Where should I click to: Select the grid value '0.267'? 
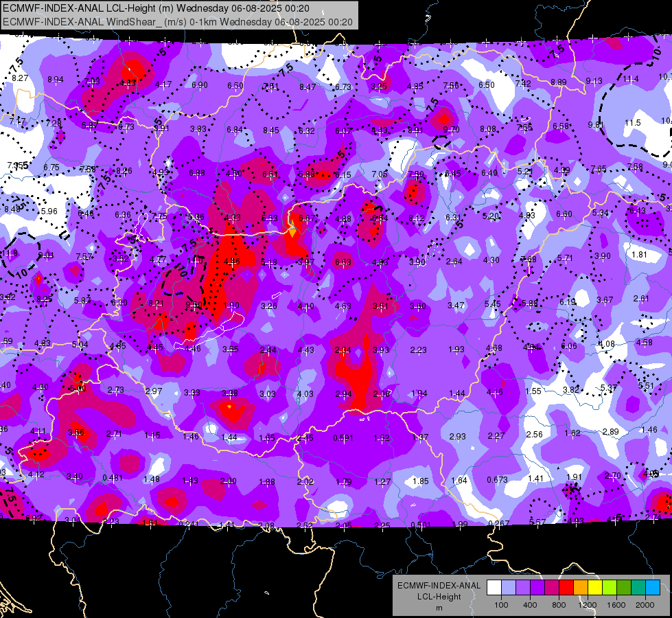(499, 523)
